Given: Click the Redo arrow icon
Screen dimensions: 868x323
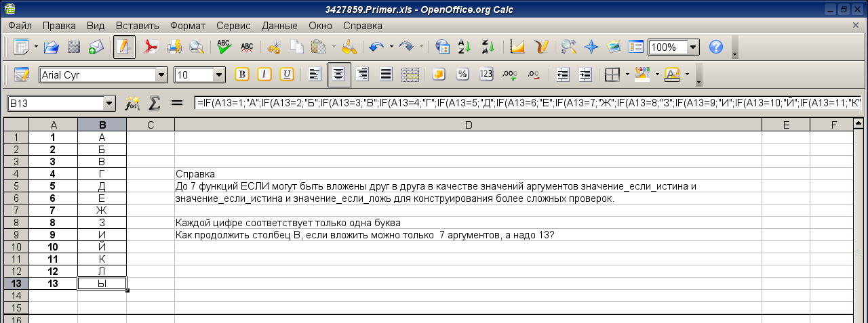Looking at the screenshot, I should point(406,47).
